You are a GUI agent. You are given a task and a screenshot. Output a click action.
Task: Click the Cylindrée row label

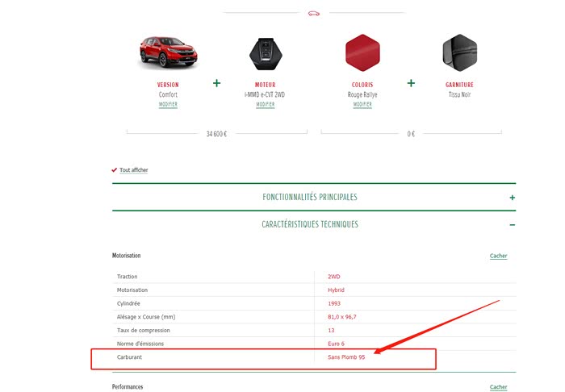(128, 303)
